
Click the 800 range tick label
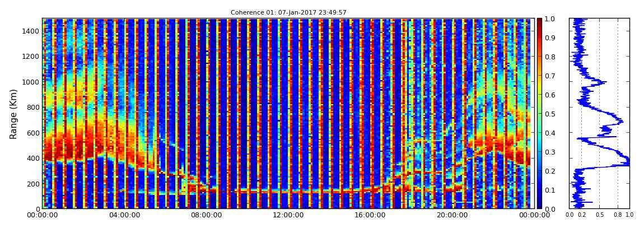(x=33, y=107)
